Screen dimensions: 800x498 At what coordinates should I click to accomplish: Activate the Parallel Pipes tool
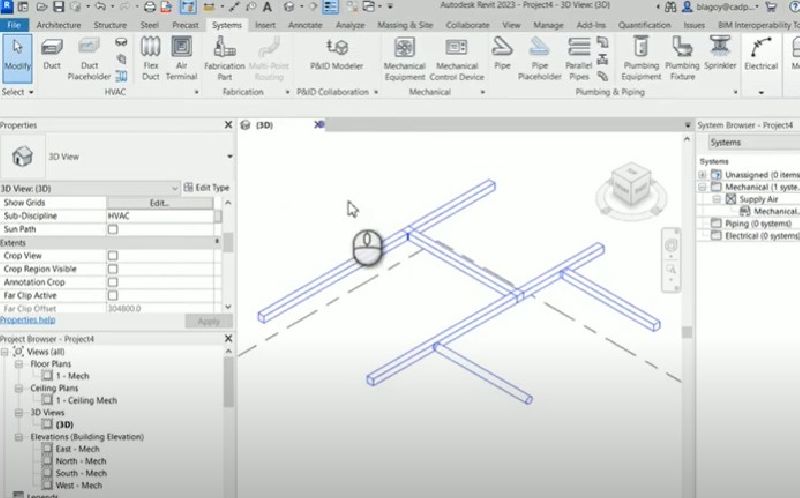[579, 58]
